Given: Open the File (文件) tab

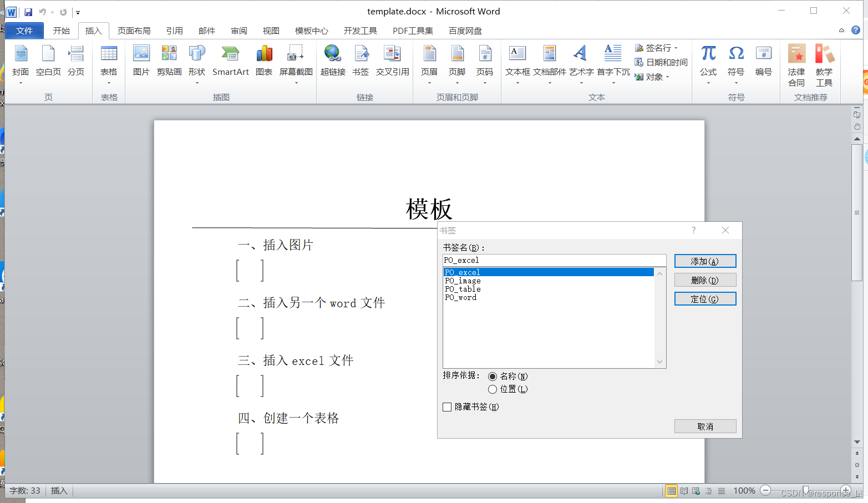Looking at the screenshot, I should click(x=24, y=31).
